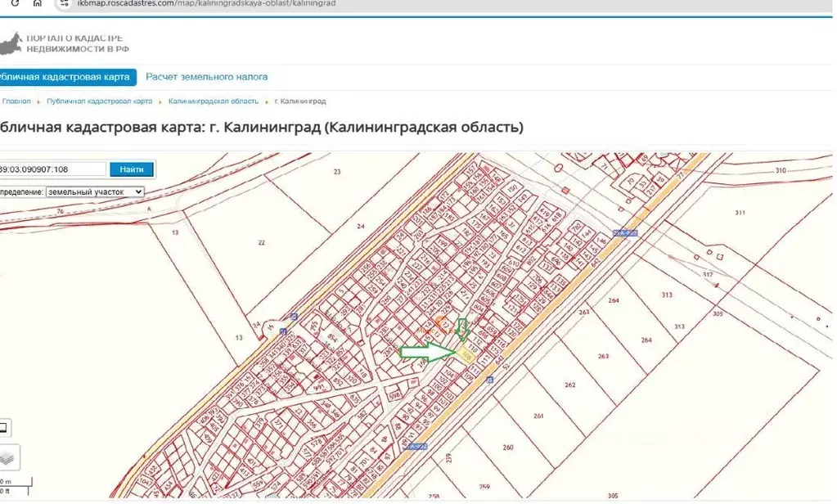The width and height of the screenshot is (837, 504).
Task: Click the г. Калининград breadcrumb
Action: pos(301,101)
